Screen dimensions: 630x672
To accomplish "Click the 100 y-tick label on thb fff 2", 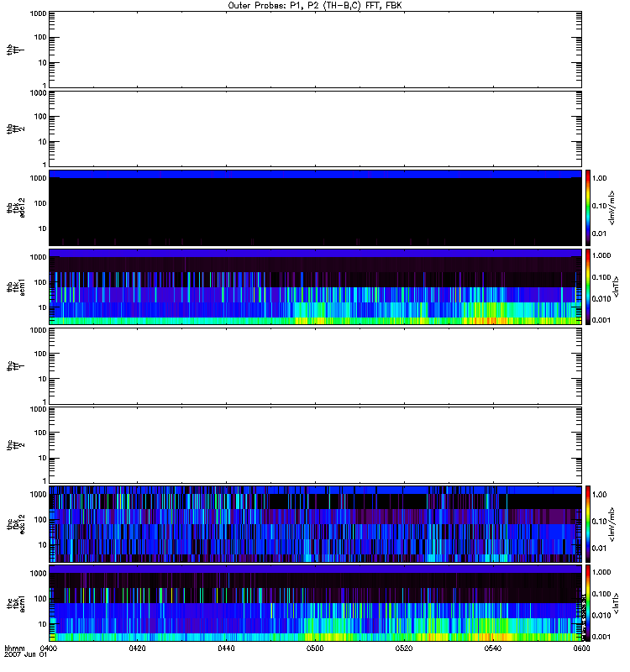I will 40,117.
